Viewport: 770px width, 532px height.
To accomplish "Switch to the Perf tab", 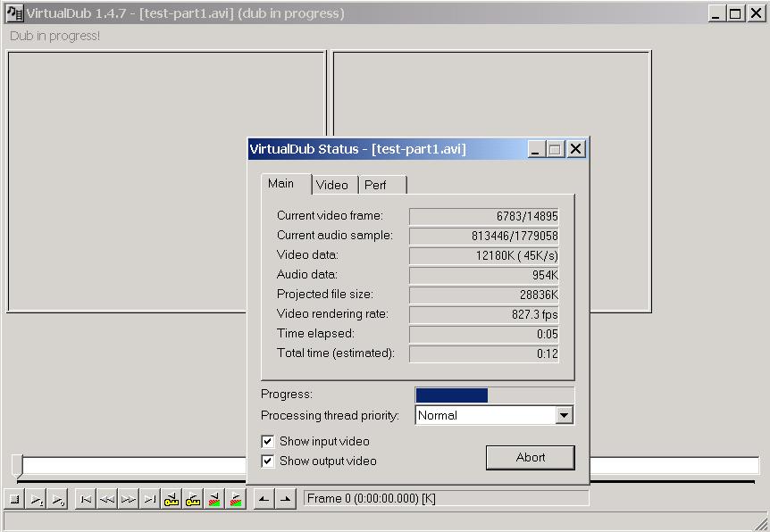I will 376,185.
